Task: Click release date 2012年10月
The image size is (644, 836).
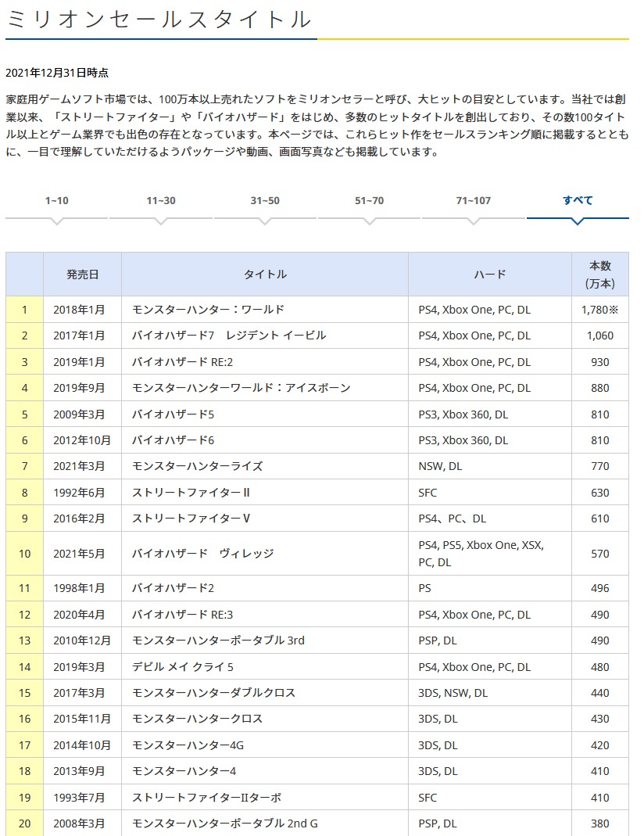Action: (82, 440)
